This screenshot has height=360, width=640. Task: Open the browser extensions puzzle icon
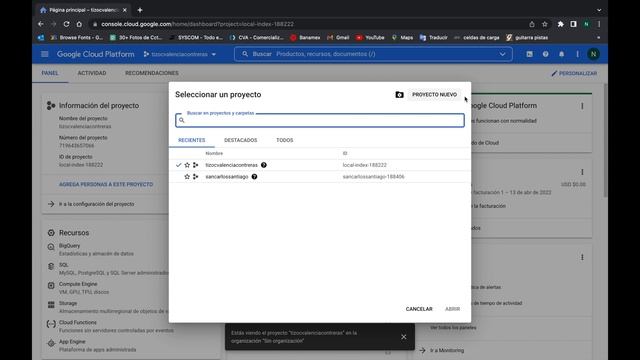tap(560, 24)
